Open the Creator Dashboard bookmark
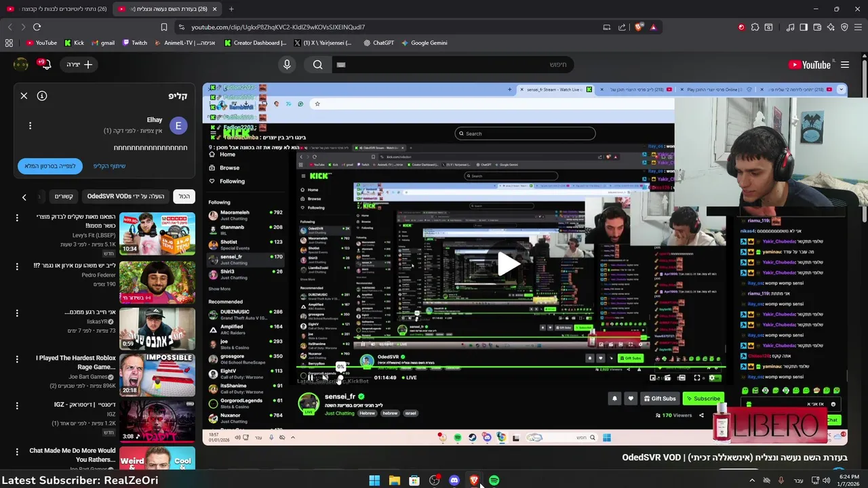The width and height of the screenshot is (868, 488). (256, 43)
